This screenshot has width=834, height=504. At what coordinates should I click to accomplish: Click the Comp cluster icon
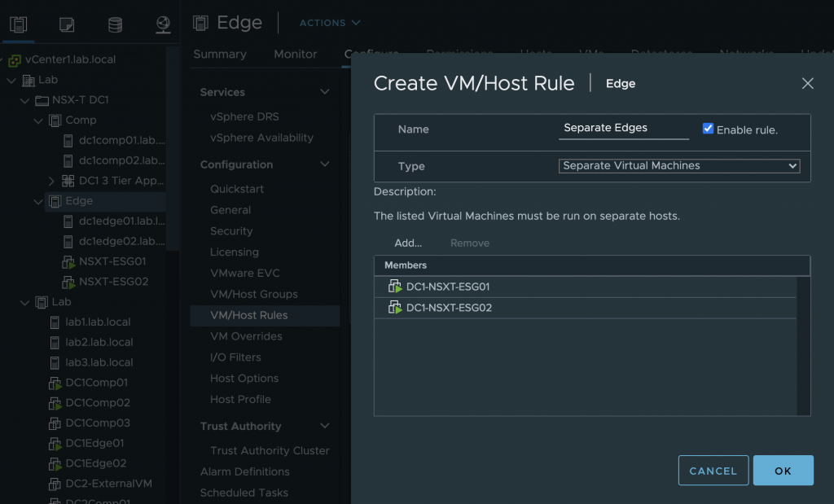[x=55, y=121]
